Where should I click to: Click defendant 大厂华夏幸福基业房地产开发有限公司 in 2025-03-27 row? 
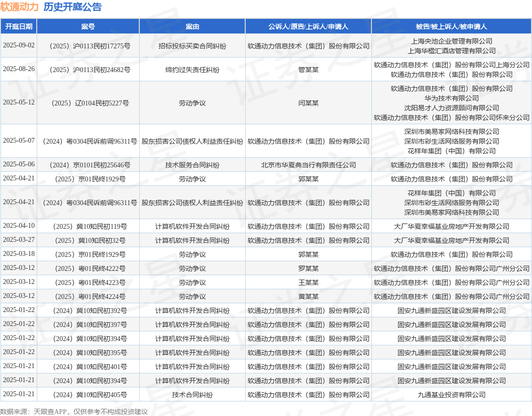[x=452, y=240]
